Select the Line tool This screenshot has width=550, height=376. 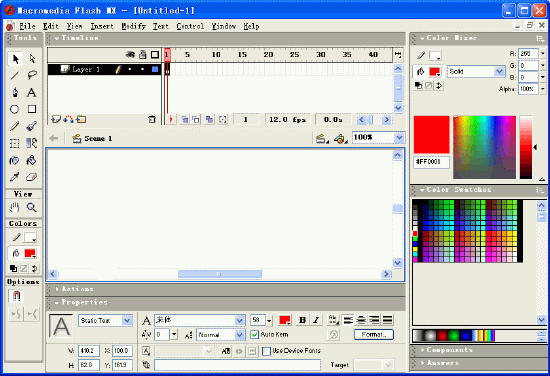15,75
